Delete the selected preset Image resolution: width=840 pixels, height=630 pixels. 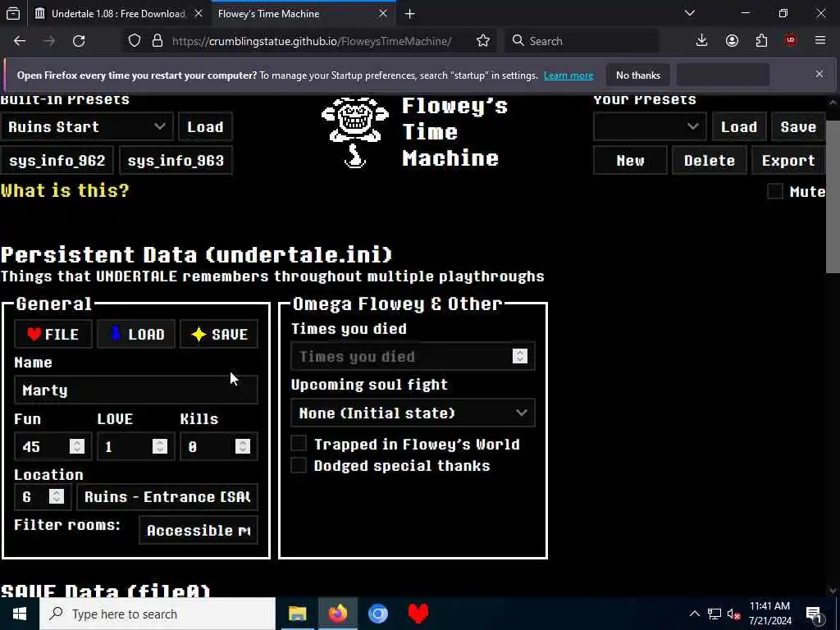tap(710, 160)
